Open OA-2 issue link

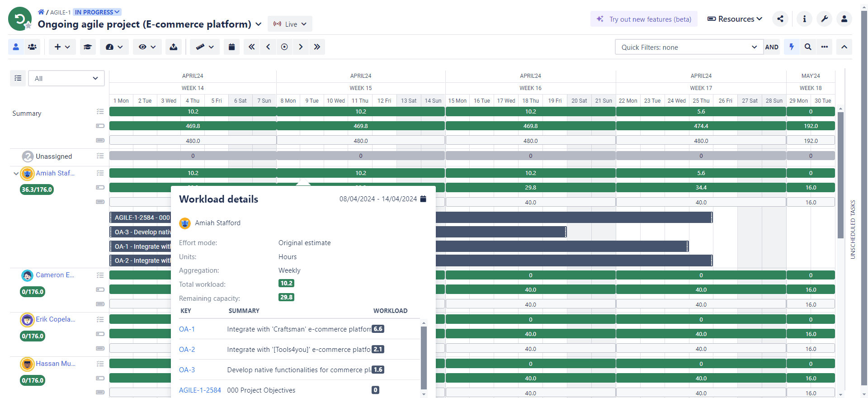(187, 350)
